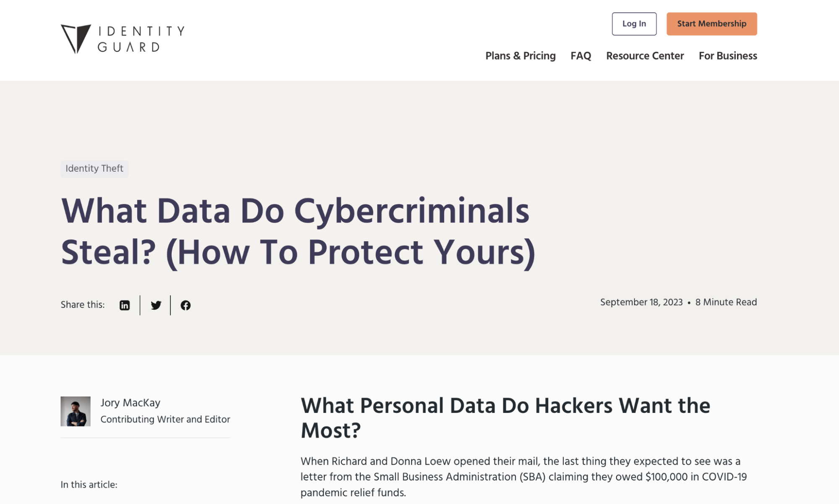Click Jory MacKay's author photo
Image resolution: width=839 pixels, height=504 pixels.
coord(76,411)
